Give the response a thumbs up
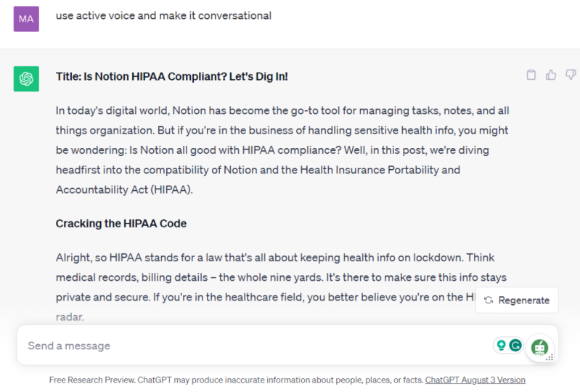This screenshot has height=392, width=580. tap(551, 75)
